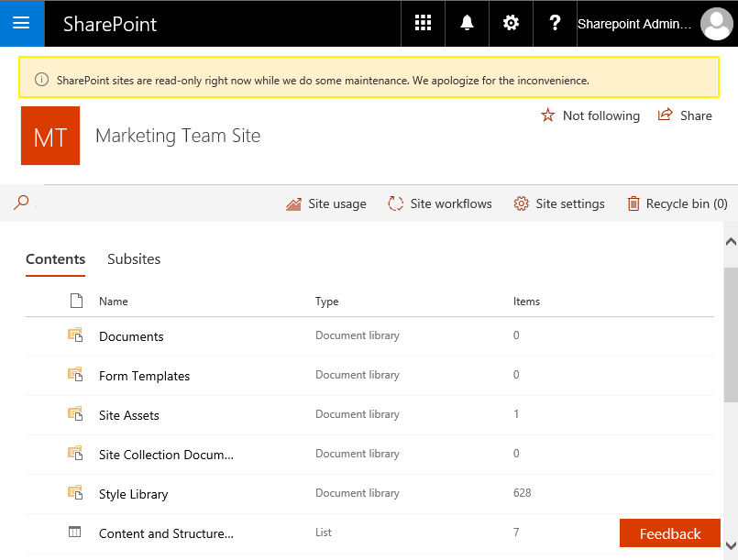The width and height of the screenshot is (738, 560).
Task: Switch to the Subsites tab
Action: point(133,259)
